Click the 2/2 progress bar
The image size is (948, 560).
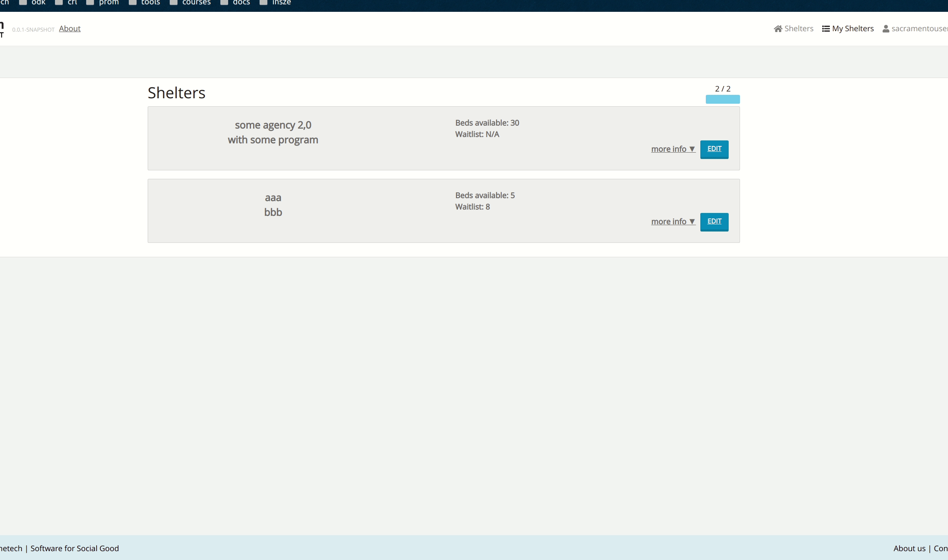coord(722,99)
